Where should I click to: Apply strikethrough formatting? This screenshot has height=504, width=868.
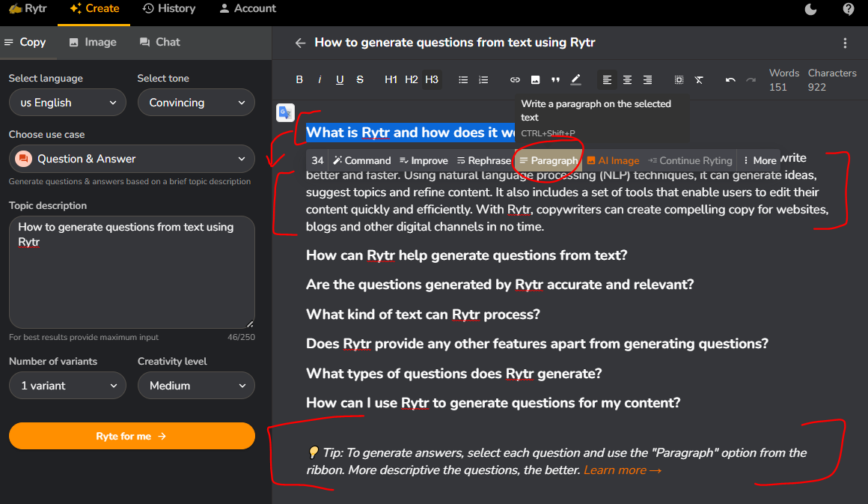click(x=360, y=79)
